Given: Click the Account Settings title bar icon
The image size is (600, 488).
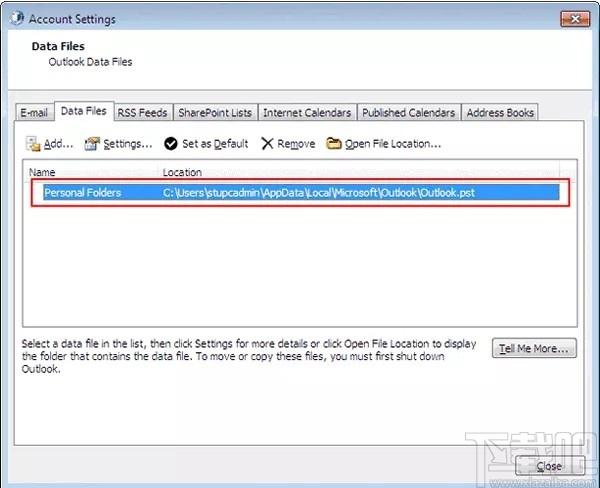Looking at the screenshot, I should [17, 19].
